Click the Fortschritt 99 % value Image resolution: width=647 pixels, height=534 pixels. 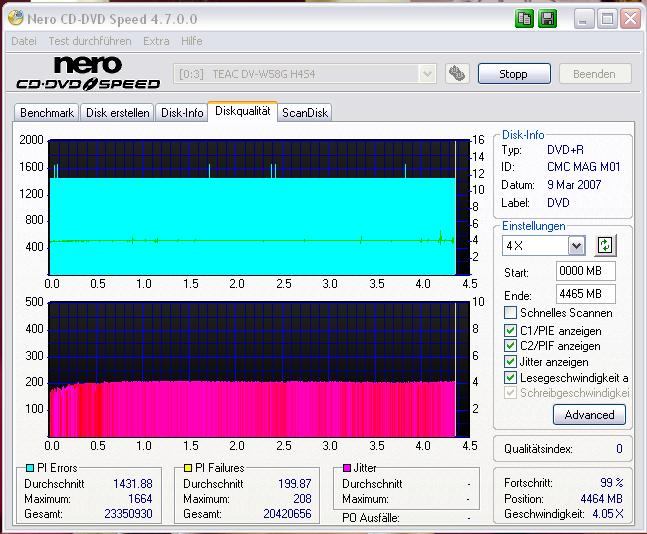click(x=612, y=482)
